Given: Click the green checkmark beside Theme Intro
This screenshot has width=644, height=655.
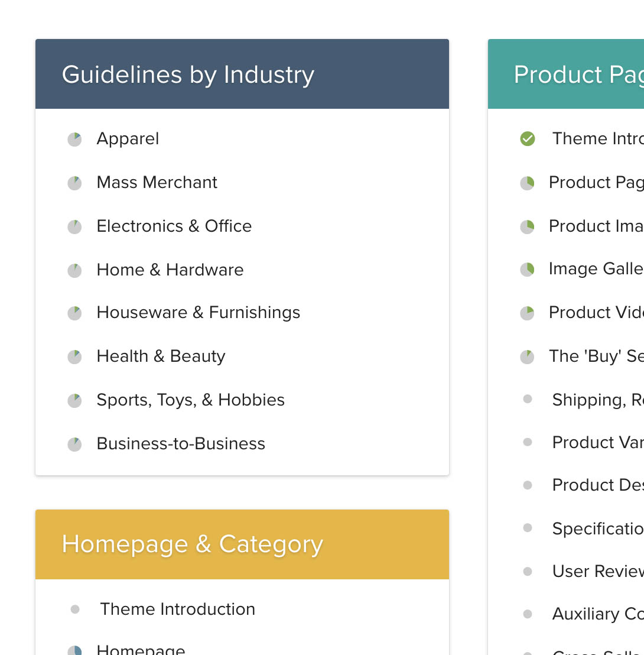Looking at the screenshot, I should tap(527, 139).
